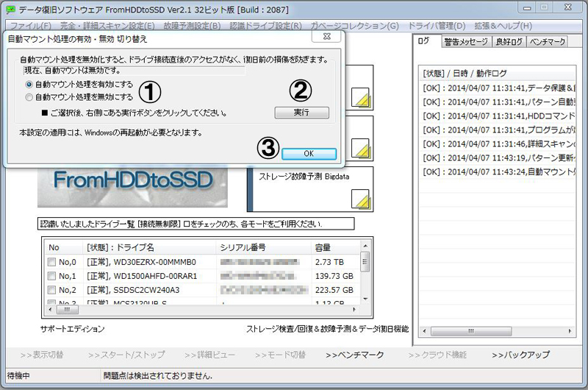Click the シリアル番号 column header

pyautogui.click(x=264, y=247)
